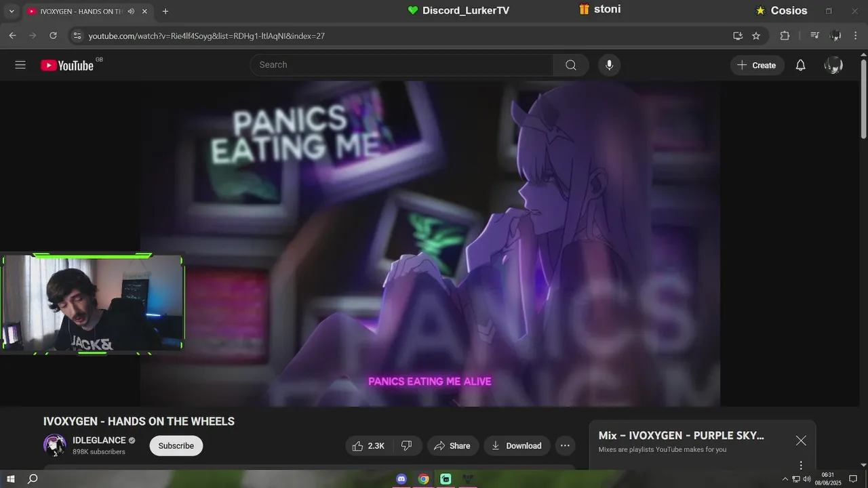Image resolution: width=868 pixels, height=488 pixels.
Task: Subscribe to IDLEGLANCE channel
Action: 176,445
